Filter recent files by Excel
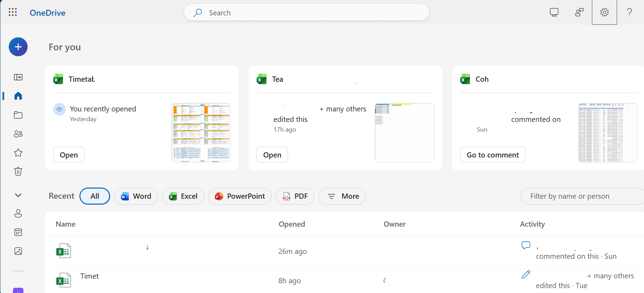 click(183, 196)
